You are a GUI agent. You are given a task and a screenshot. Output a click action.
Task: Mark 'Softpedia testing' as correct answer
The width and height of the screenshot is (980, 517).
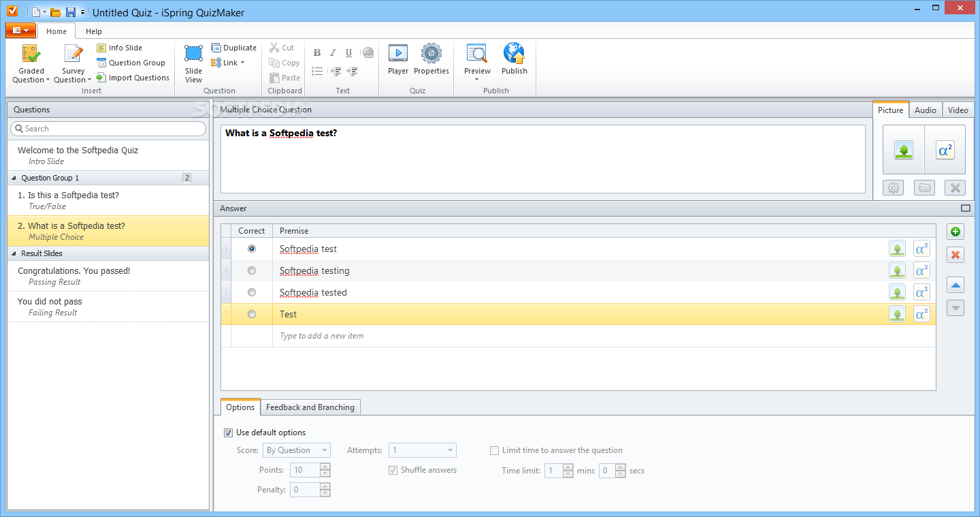252,271
